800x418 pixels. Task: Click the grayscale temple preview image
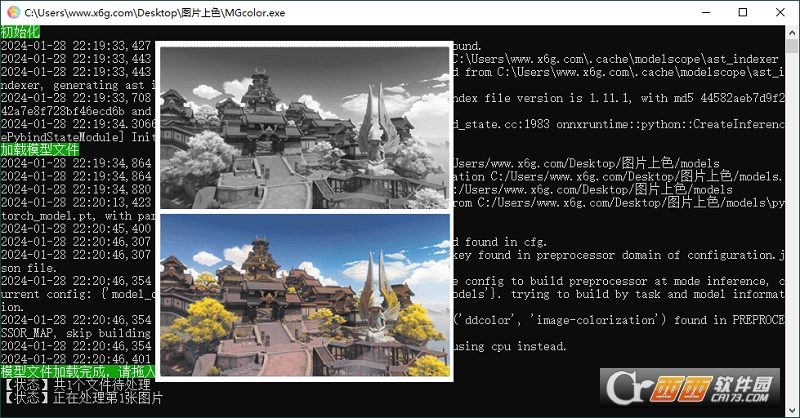coord(305,128)
